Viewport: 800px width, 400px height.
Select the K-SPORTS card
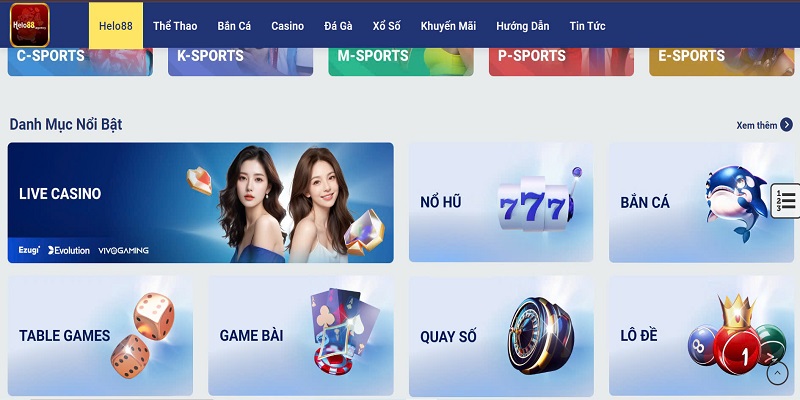pyautogui.click(x=240, y=62)
